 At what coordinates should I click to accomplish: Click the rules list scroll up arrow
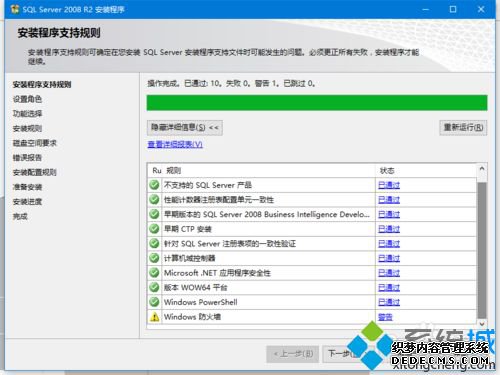click(x=482, y=169)
